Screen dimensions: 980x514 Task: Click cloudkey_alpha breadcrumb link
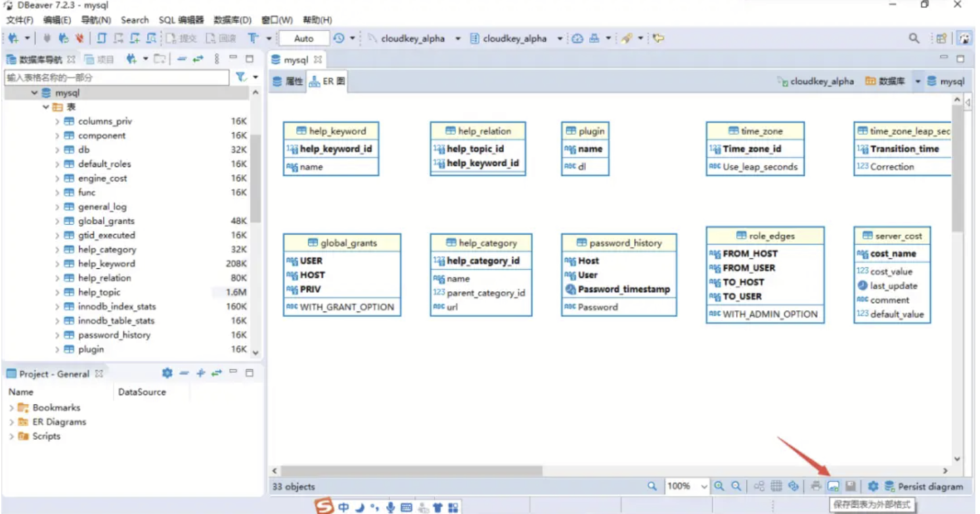[816, 82]
